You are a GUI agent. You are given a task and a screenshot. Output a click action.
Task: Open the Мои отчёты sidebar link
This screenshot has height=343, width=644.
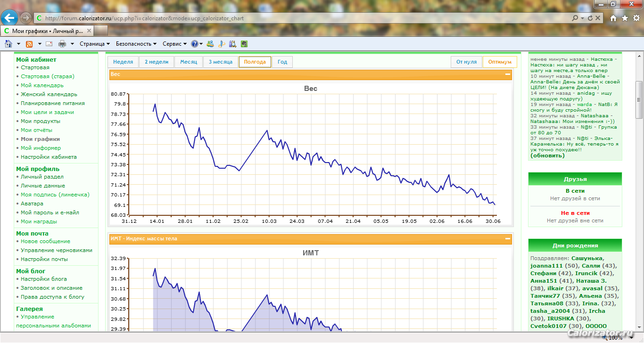coord(37,130)
